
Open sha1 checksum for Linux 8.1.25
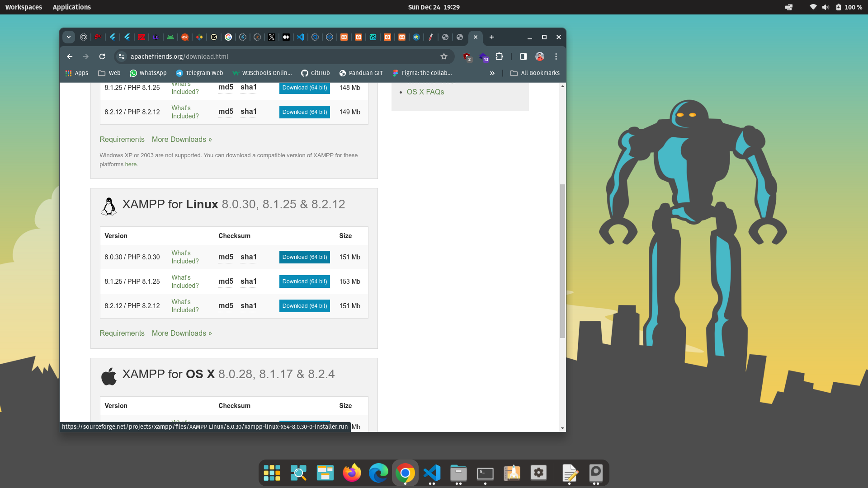point(249,282)
